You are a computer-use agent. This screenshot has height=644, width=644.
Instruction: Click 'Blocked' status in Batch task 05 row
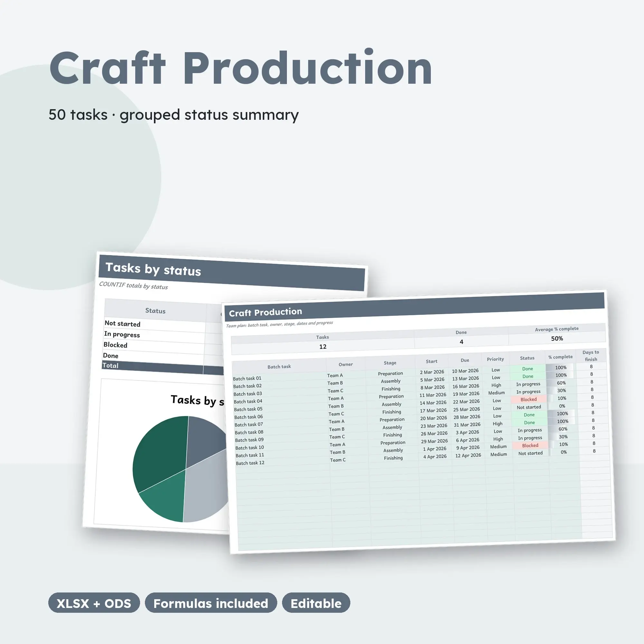pos(529,399)
